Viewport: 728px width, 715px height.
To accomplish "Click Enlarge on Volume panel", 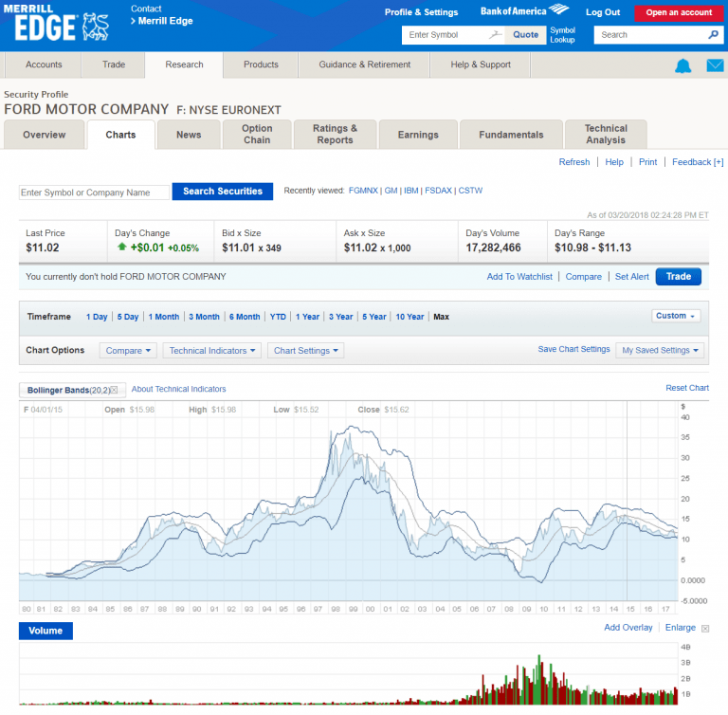I will point(681,628).
